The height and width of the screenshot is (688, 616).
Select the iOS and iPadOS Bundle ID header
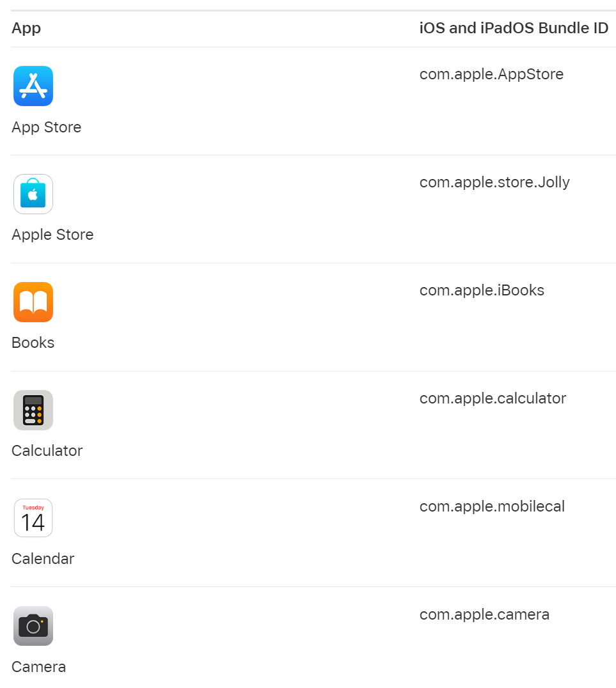(514, 28)
